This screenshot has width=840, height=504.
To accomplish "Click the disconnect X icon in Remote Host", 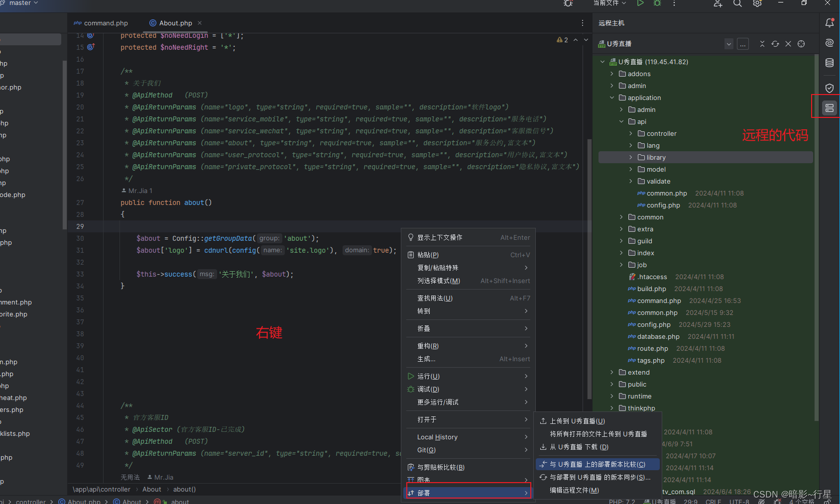I will tap(788, 44).
